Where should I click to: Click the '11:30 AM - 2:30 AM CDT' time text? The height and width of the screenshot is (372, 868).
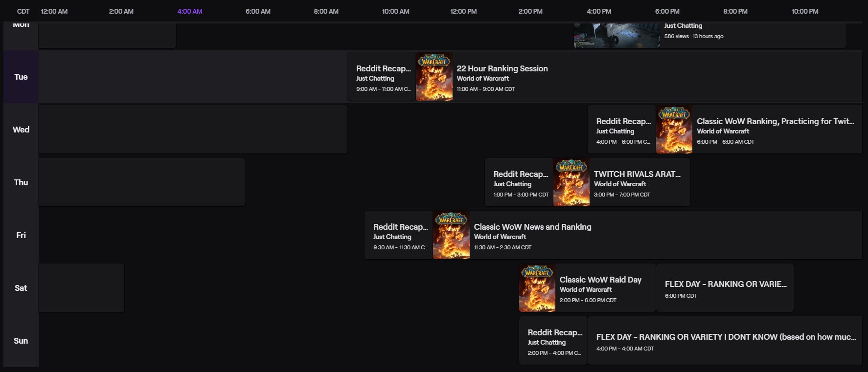coord(503,247)
